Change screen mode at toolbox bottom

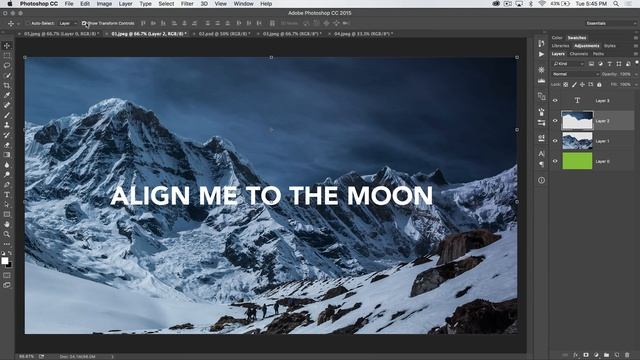click(7, 285)
